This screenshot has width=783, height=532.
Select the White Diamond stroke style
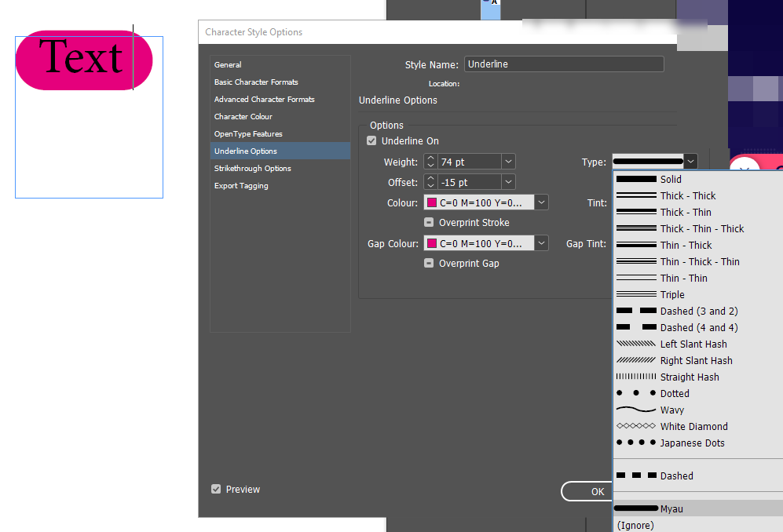(693, 426)
